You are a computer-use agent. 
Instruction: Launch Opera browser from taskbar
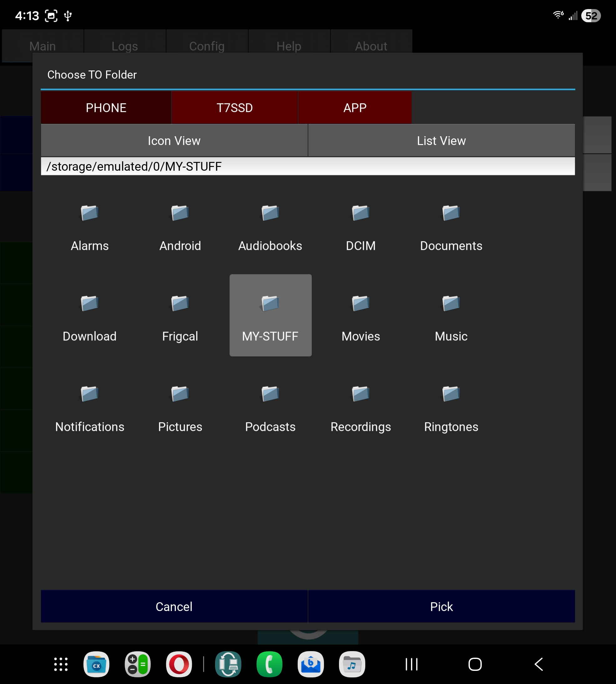point(179,664)
